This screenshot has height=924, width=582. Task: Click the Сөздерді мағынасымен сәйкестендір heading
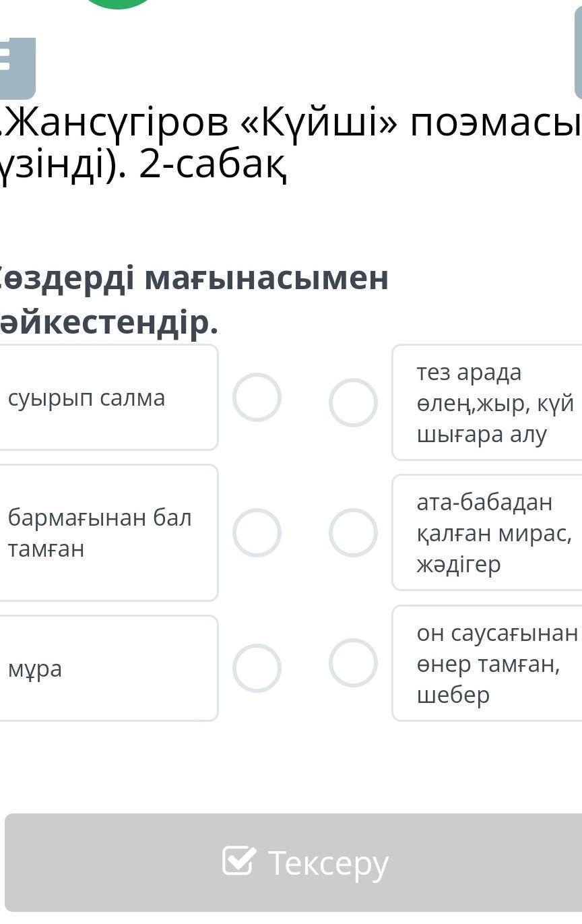click(x=195, y=301)
